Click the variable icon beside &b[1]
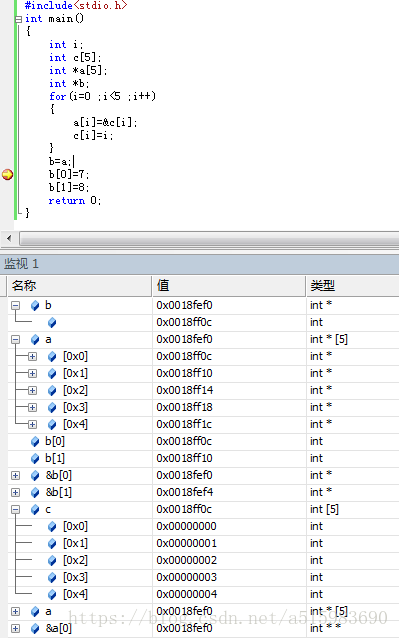The width and height of the screenshot is (399, 638). click(35, 492)
